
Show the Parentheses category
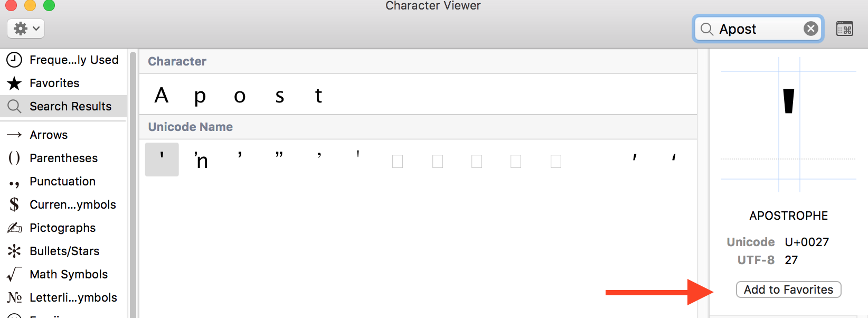63,158
